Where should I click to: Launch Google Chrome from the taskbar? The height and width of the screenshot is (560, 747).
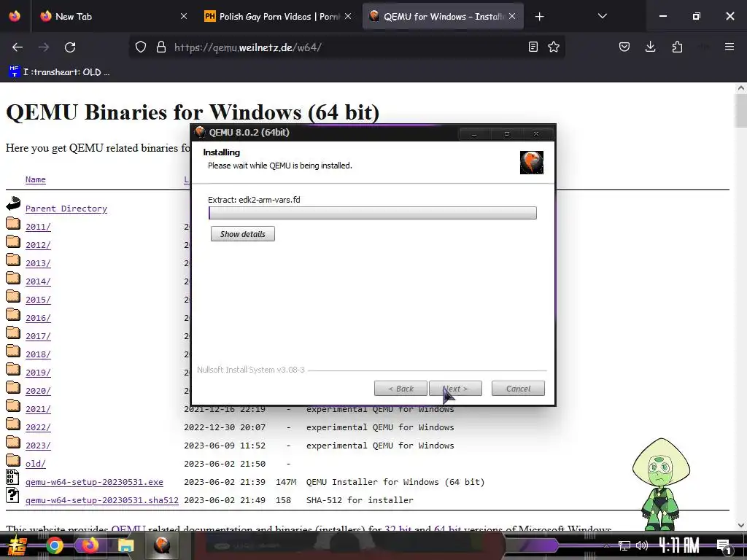[x=55, y=545]
